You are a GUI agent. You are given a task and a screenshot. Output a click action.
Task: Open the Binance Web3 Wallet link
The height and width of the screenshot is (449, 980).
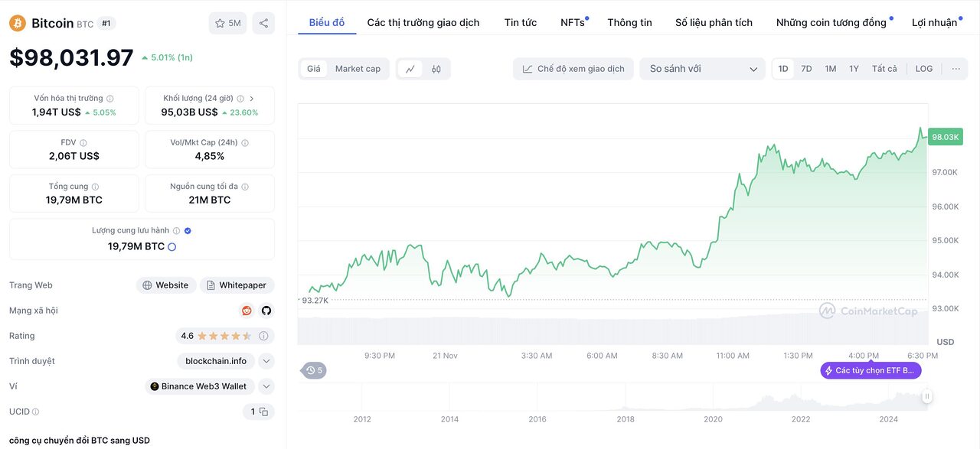coord(199,386)
